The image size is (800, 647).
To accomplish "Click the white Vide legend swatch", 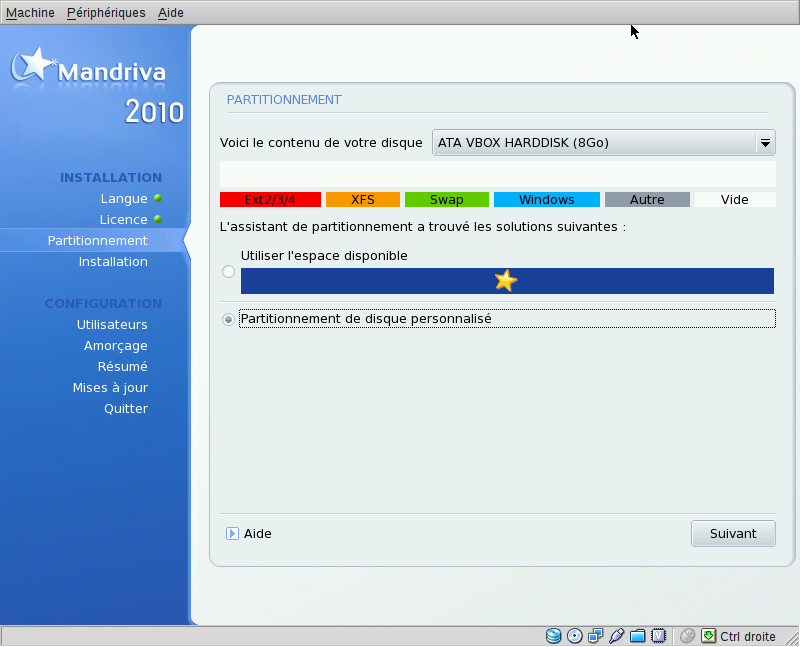I will point(735,200).
